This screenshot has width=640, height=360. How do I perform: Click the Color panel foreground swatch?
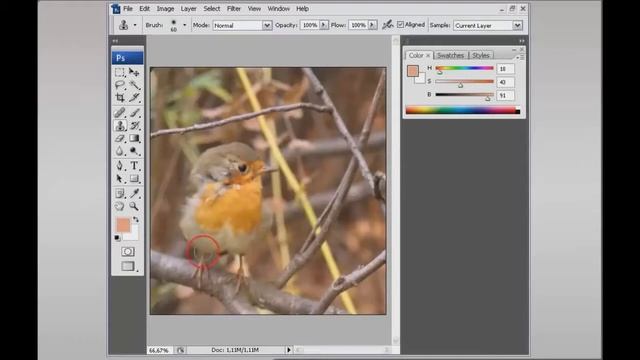point(413,71)
